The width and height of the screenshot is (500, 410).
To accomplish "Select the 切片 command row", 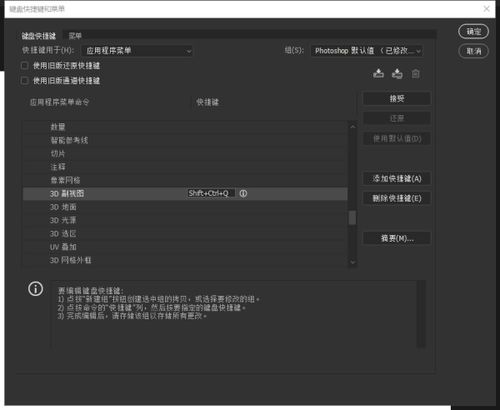I will 185,154.
